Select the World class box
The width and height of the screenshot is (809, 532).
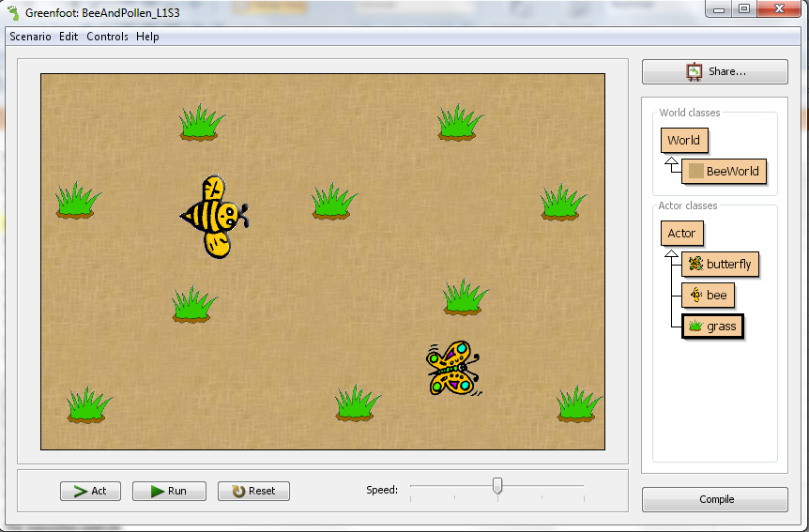(x=684, y=141)
